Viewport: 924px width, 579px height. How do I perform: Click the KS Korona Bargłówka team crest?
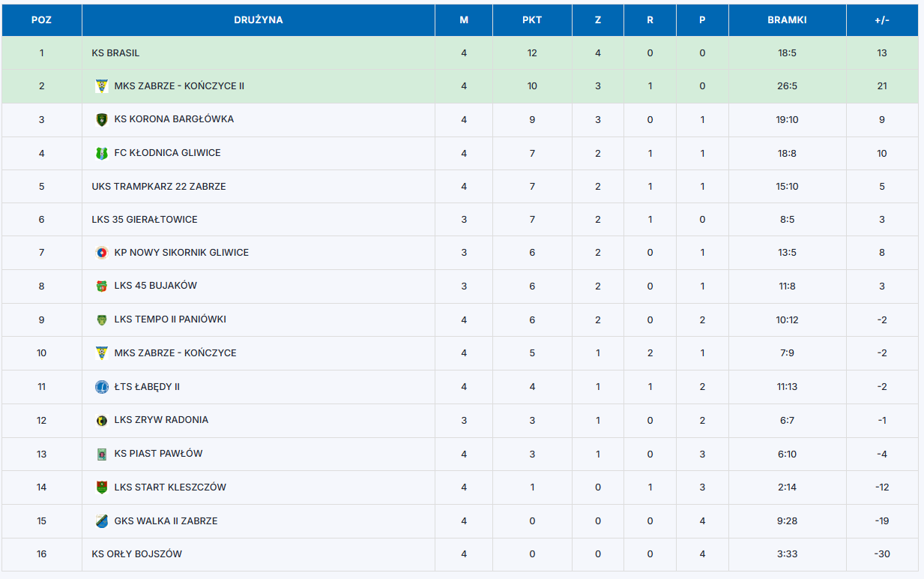click(x=101, y=119)
